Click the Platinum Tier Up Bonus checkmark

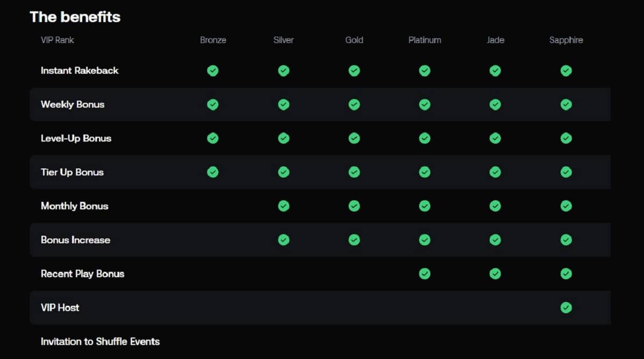click(x=424, y=172)
